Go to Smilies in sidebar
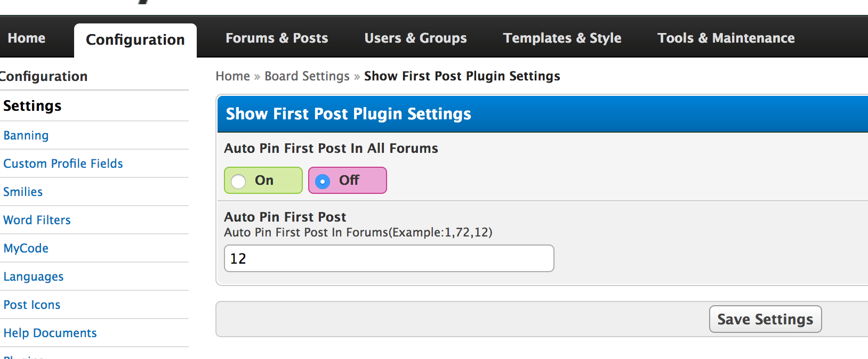This screenshot has height=359, width=868. coord(23,192)
